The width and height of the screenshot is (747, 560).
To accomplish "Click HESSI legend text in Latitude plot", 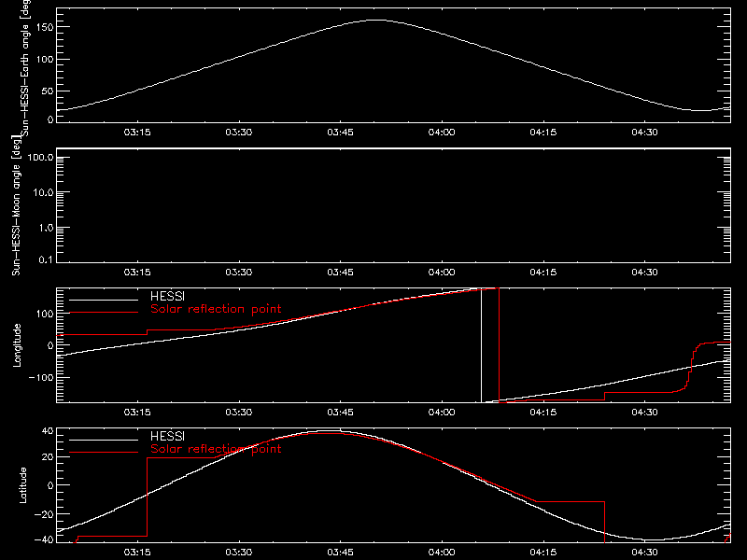I will [167, 436].
